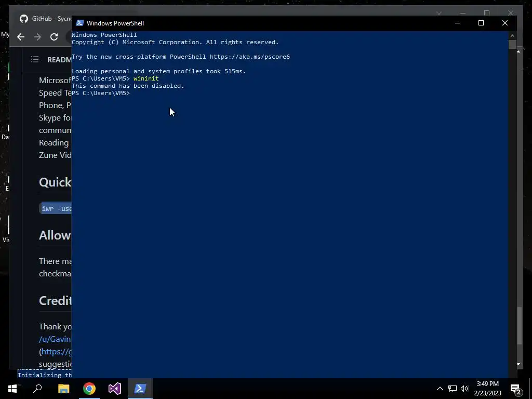Click Chrome's back arrow button
532x399 pixels.
[21, 37]
